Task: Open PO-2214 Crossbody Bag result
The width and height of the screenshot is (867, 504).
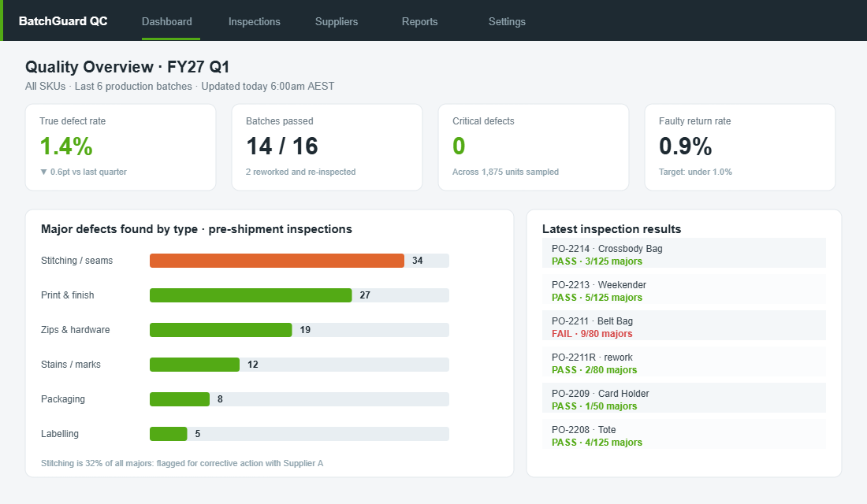Action: pos(684,253)
